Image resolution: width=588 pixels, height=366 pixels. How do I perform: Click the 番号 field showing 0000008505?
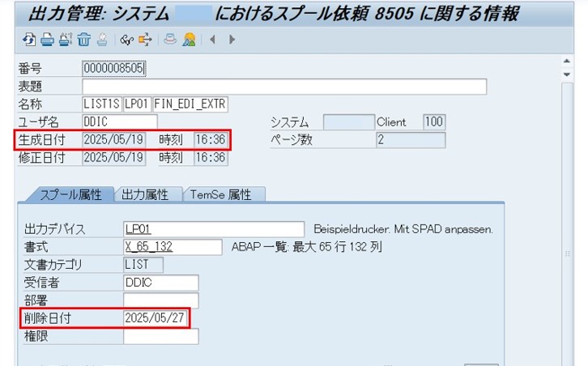(114, 68)
